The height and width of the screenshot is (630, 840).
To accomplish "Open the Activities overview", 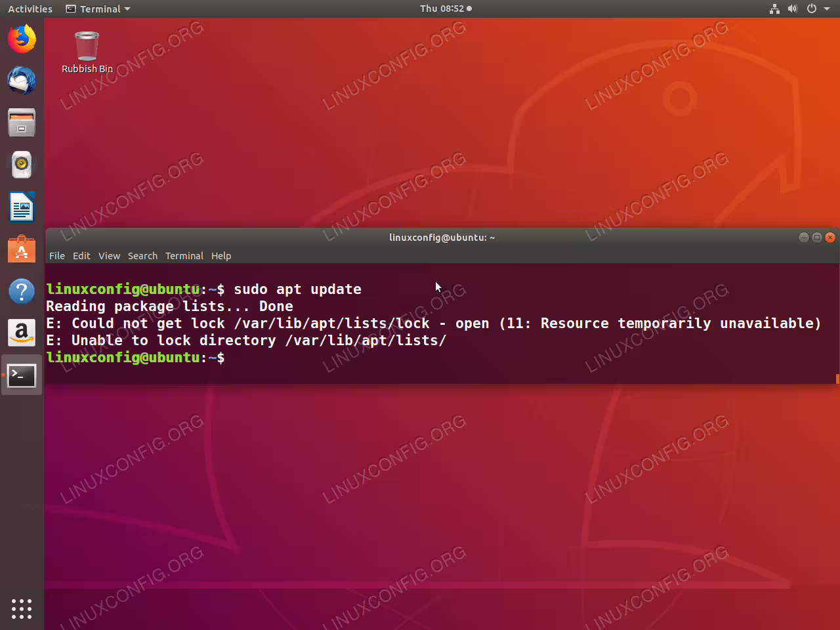I will [x=30, y=9].
